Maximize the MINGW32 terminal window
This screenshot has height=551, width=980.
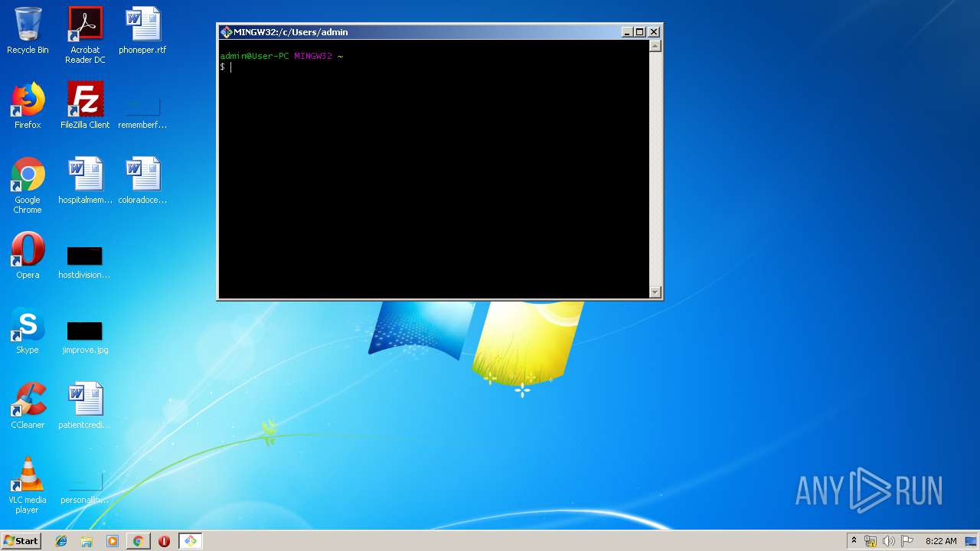pos(640,32)
